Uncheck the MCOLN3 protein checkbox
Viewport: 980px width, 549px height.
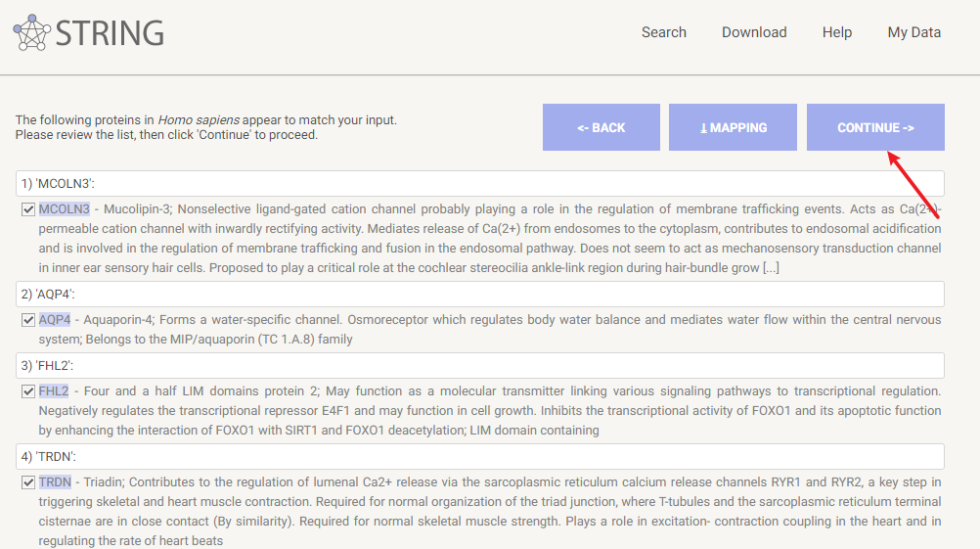pos(27,209)
